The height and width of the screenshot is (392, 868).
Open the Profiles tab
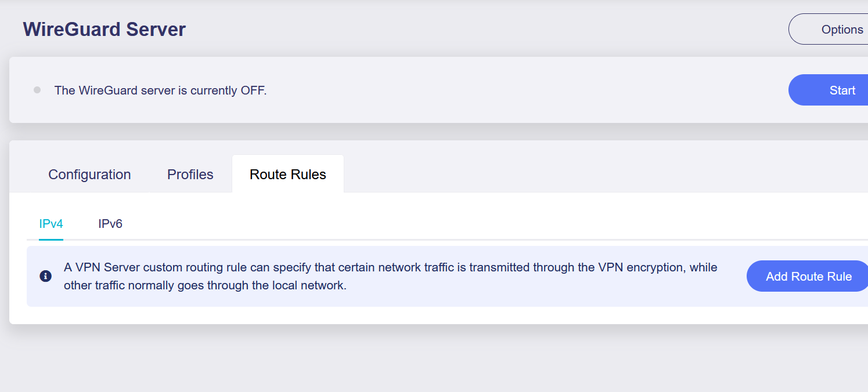tap(190, 175)
